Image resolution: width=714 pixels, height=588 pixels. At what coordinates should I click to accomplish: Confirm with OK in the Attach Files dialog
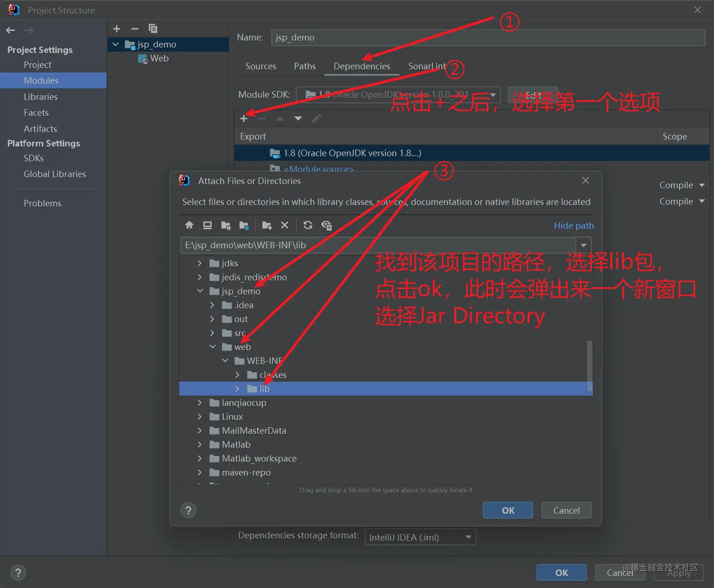tap(508, 510)
